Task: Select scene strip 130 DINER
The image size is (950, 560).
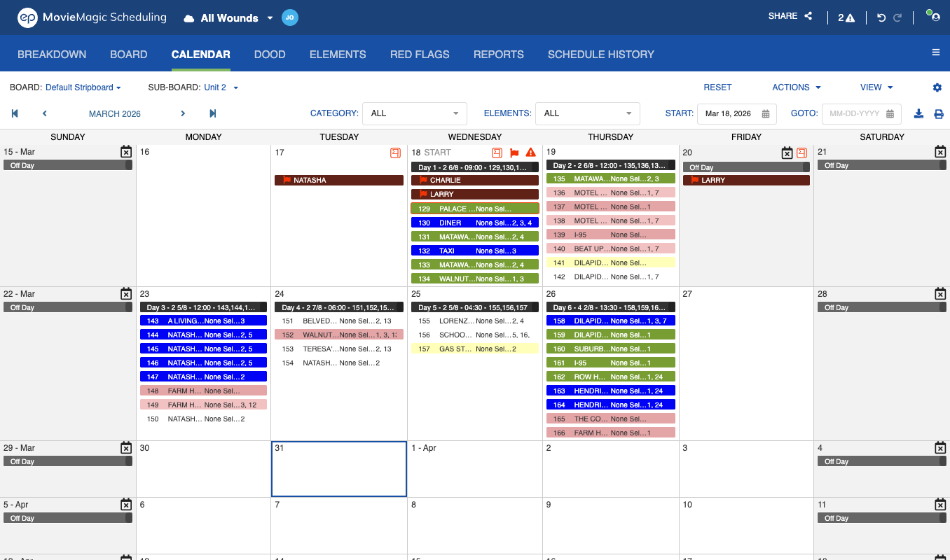Action: tap(475, 223)
